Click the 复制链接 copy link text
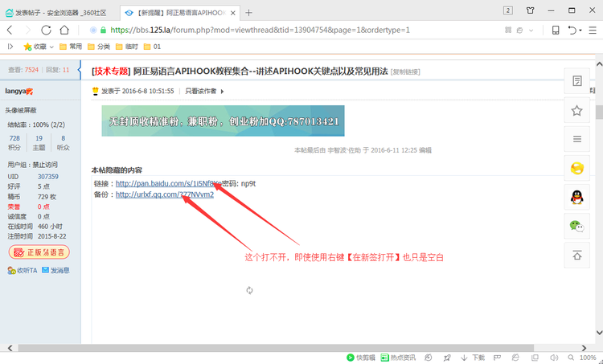 click(x=405, y=72)
